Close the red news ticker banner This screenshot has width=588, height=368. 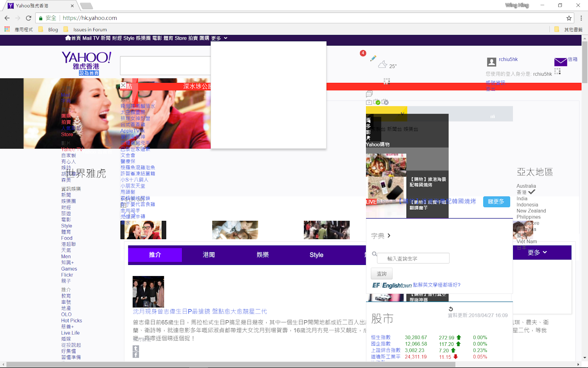tap(123, 86)
